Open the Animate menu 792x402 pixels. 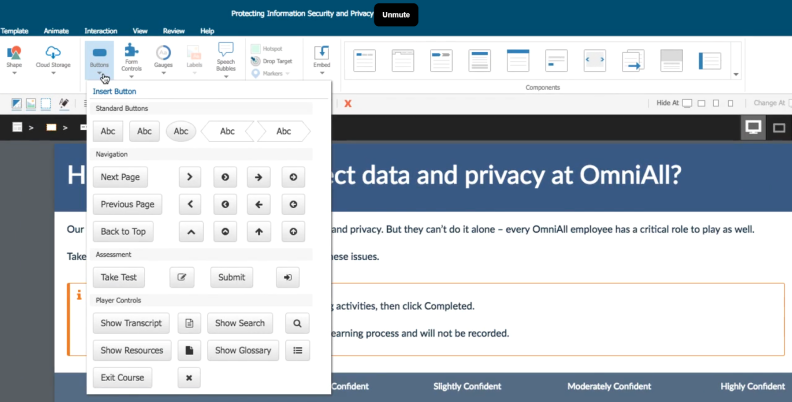click(56, 31)
